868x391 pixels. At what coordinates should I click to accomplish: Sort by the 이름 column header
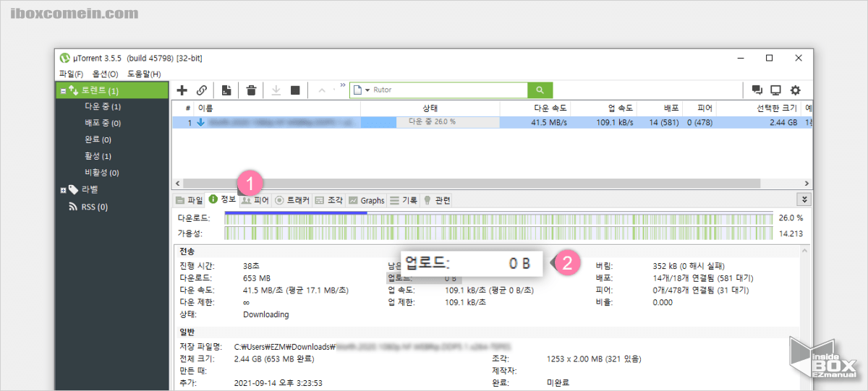click(x=278, y=108)
